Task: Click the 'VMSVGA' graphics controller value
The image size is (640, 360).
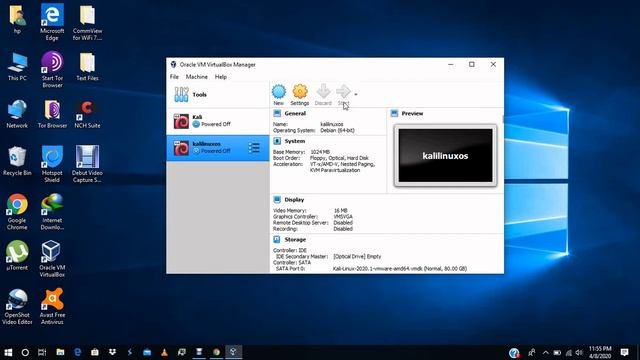Action: pyautogui.click(x=343, y=217)
